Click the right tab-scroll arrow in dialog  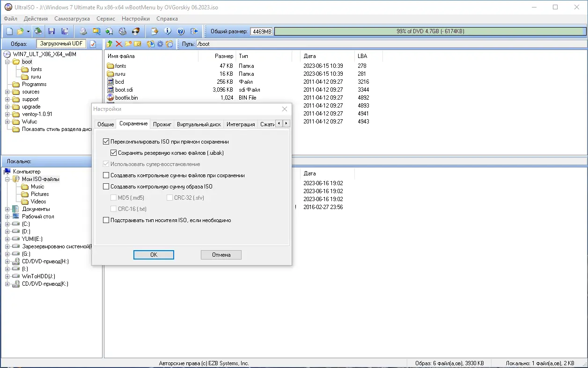(287, 123)
